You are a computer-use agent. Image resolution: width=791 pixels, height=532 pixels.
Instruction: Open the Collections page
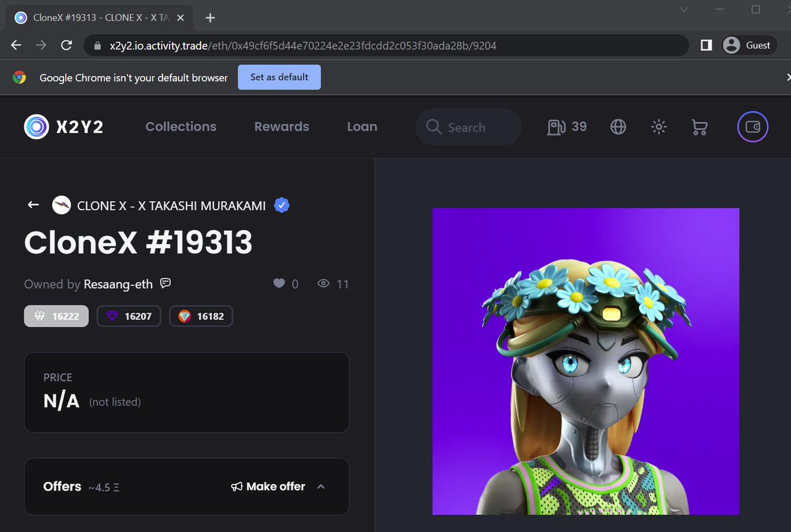[181, 127]
